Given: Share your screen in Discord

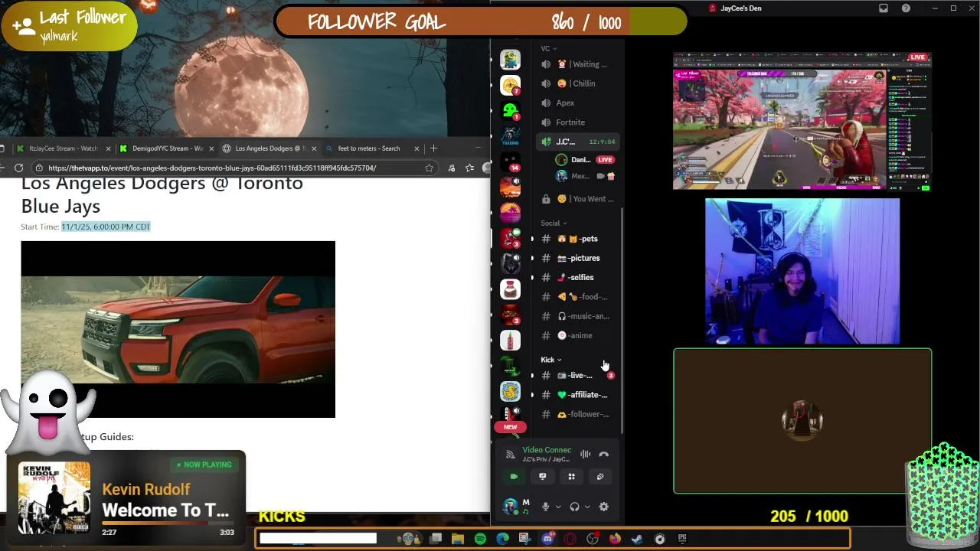Looking at the screenshot, I should [x=543, y=476].
